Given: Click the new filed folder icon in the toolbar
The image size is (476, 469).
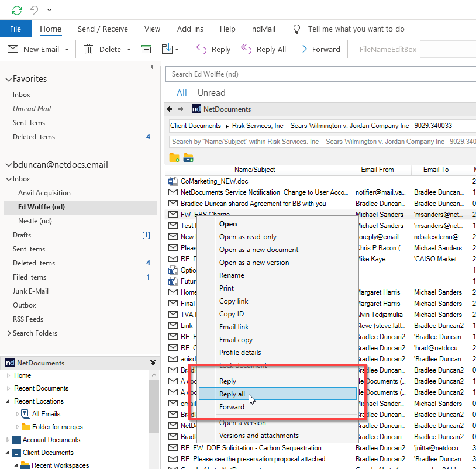Looking at the screenshot, I should [187, 158].
